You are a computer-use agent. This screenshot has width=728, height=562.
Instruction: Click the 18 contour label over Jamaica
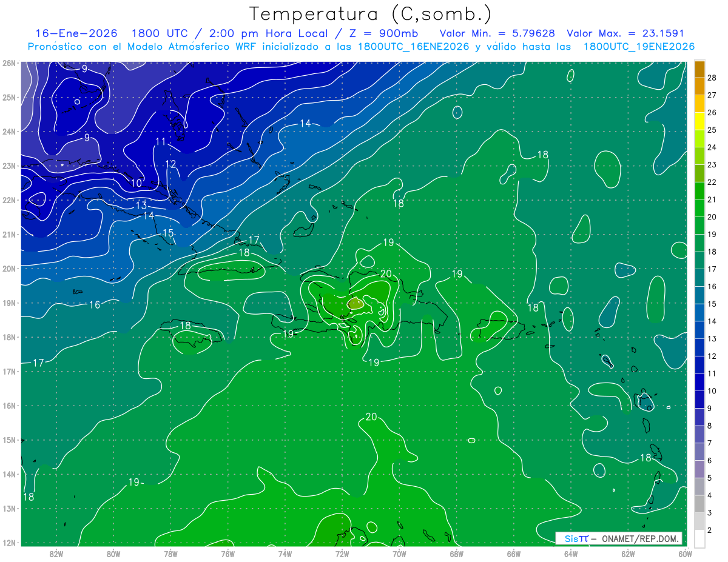[x=186, y=326]
